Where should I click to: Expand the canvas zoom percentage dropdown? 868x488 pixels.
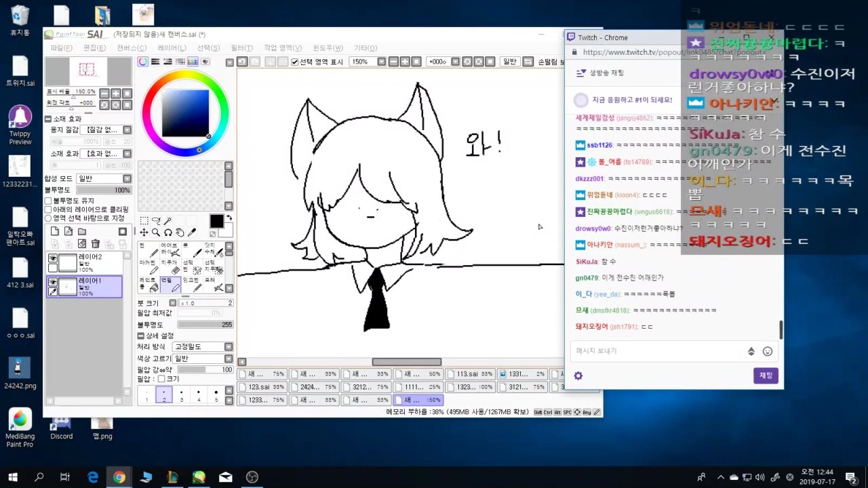tap(381, 61)
